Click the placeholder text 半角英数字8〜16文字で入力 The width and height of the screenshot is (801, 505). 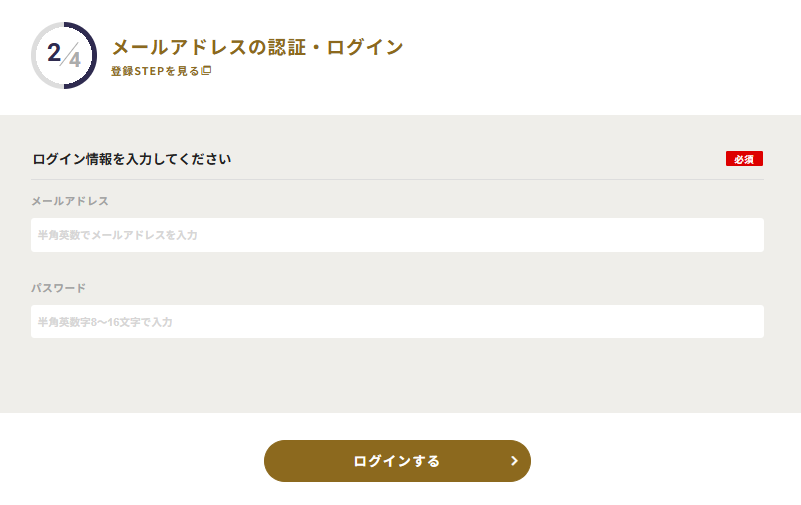click(x=106, y=322)
